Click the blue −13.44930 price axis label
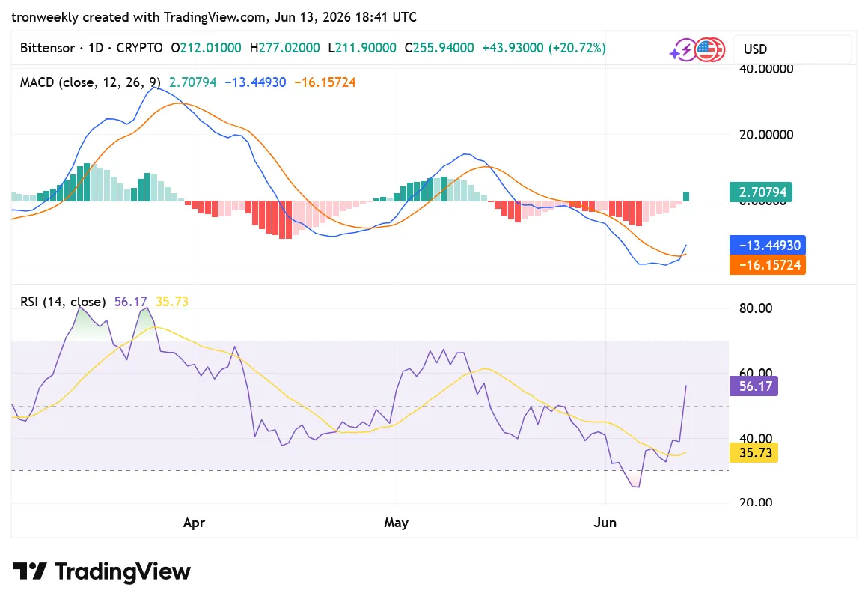 (768, 245)
